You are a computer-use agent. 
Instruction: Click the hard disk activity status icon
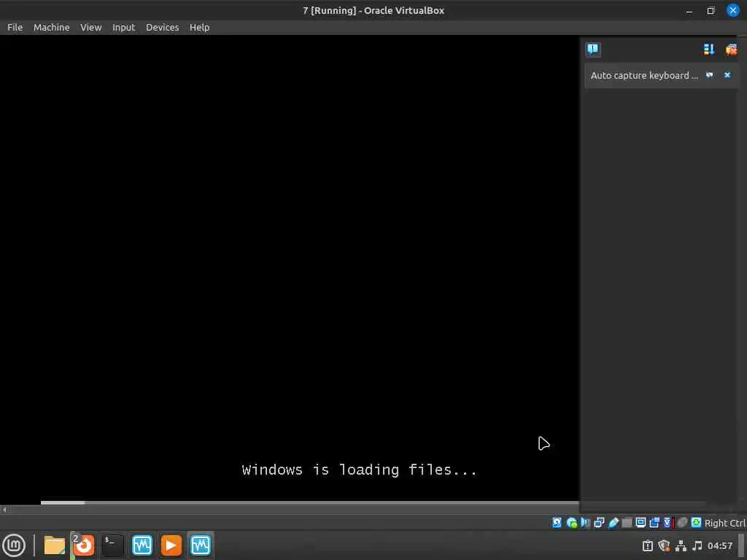coord(557,523)
